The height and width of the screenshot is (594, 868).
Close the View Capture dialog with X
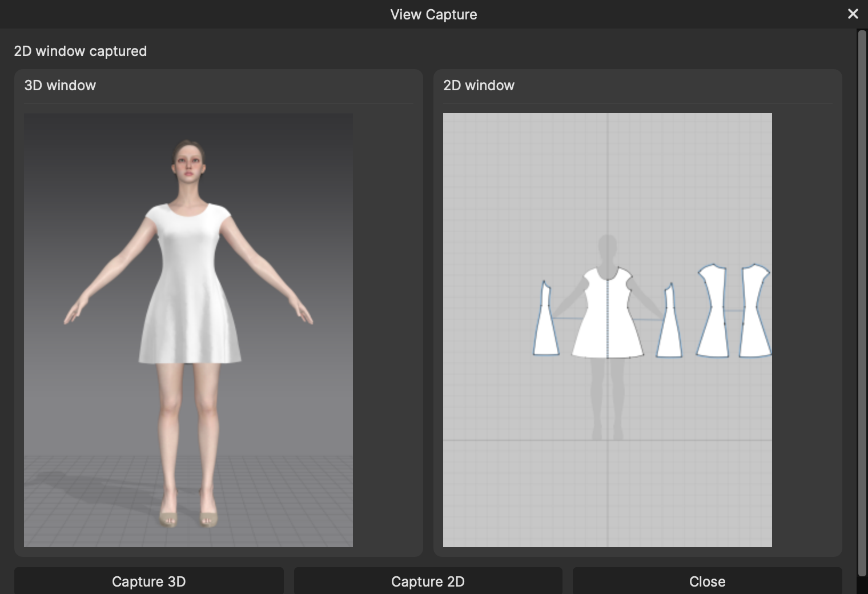click(853, 14)
